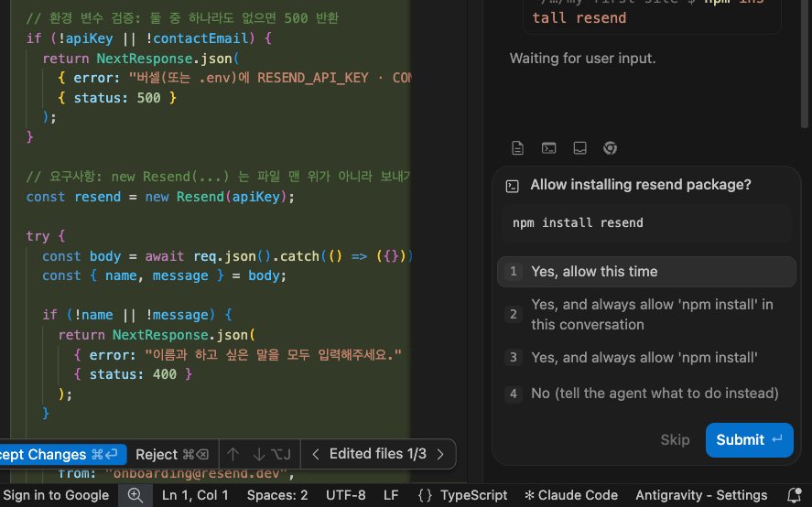Click Reject changes button
The height and width of the screenshot is (507, 812).
(x=172, y=454)
